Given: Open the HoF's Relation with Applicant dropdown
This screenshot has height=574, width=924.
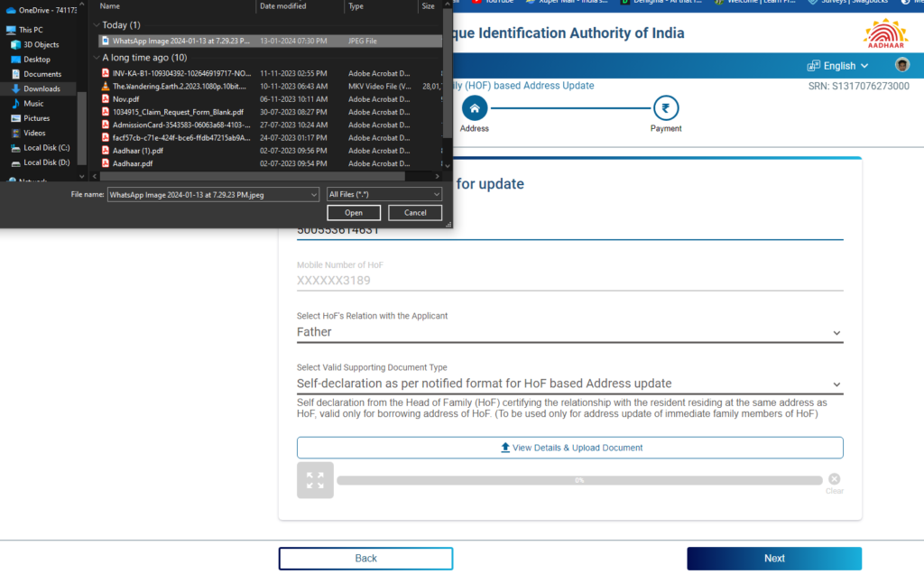Looking at the screenshot, I should tap(570, 332).
